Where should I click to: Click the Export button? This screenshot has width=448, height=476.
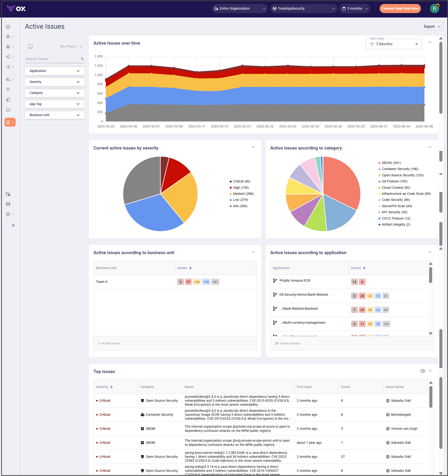432,27
